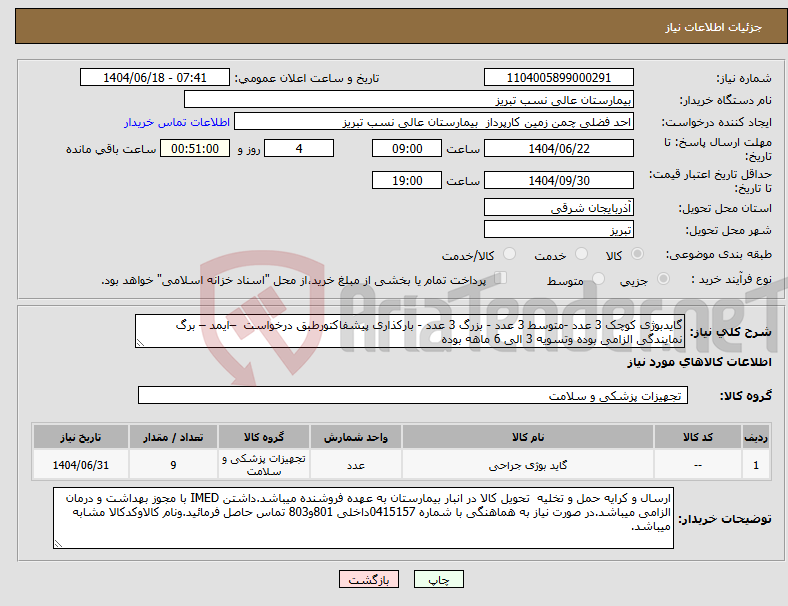Click the resize handle of description textarea
Viewport: 788px width, 606px height.
[x=140, y=343]
